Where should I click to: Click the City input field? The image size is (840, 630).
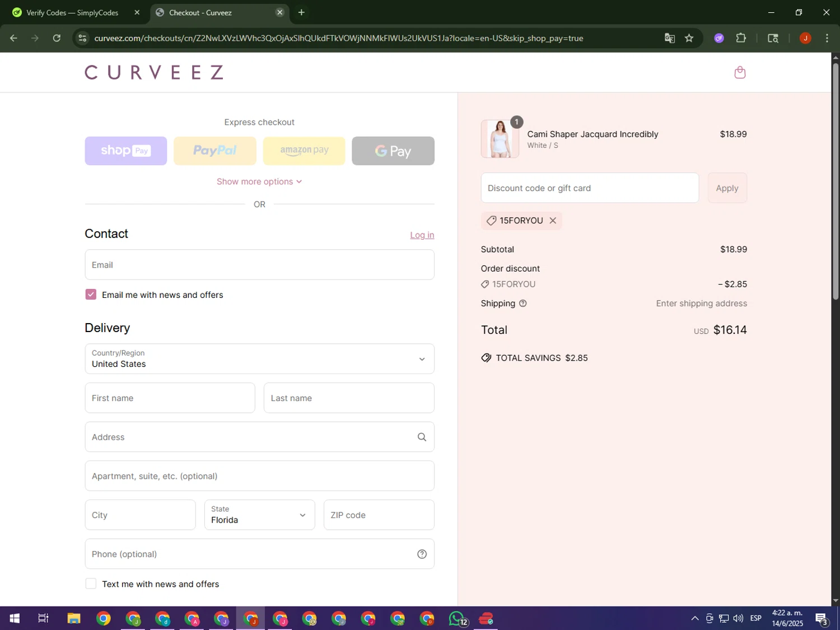point(140,515)
